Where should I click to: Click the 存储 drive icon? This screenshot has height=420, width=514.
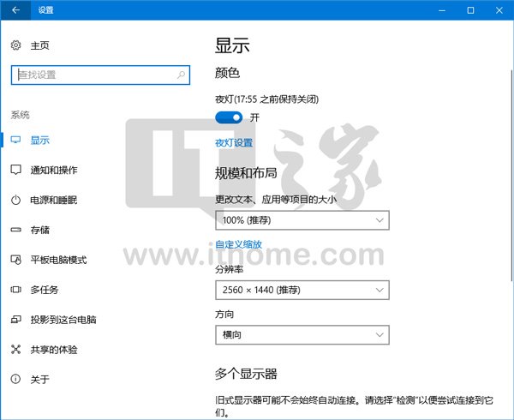(x=15, y=230)
